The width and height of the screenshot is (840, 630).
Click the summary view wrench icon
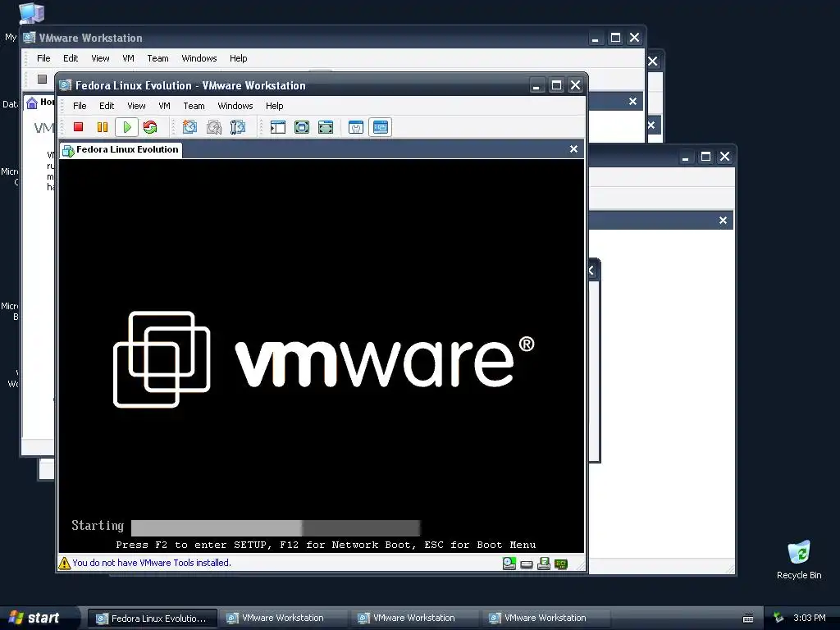(x=356, y=127)
